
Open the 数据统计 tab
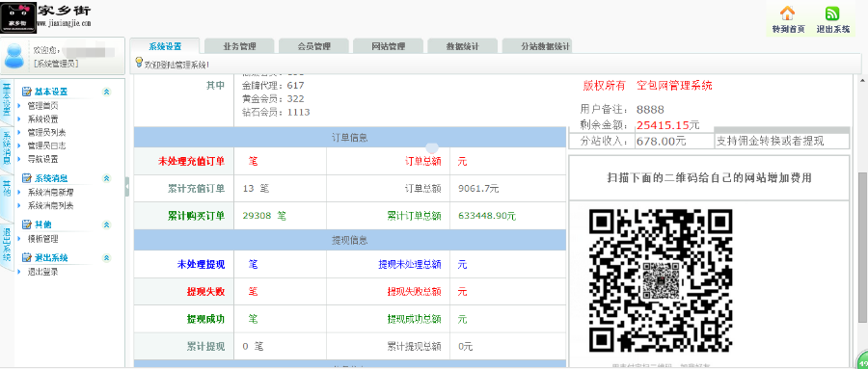pyautogui.click(x=463, y=46)
